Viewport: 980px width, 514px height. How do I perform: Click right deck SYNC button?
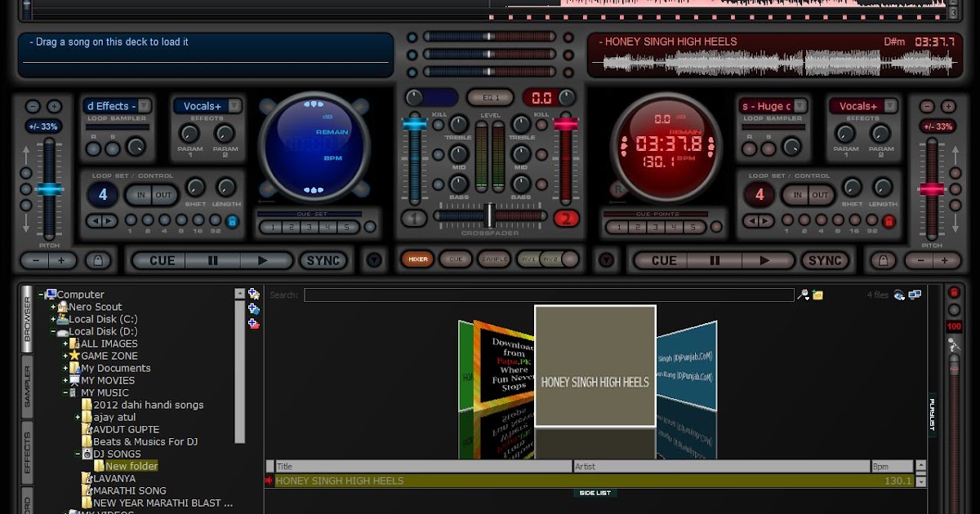[825, 260]
